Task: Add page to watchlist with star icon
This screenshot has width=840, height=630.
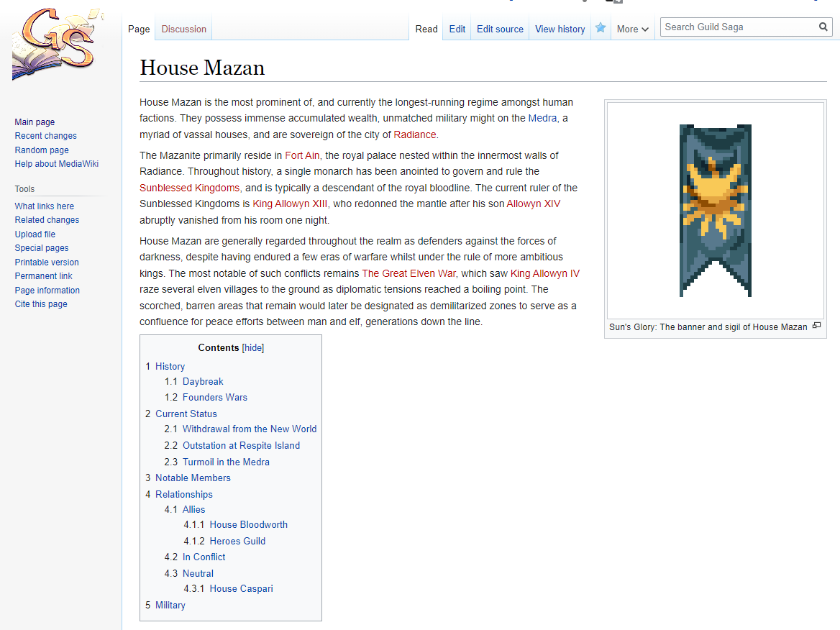Action: click(601, 28)
